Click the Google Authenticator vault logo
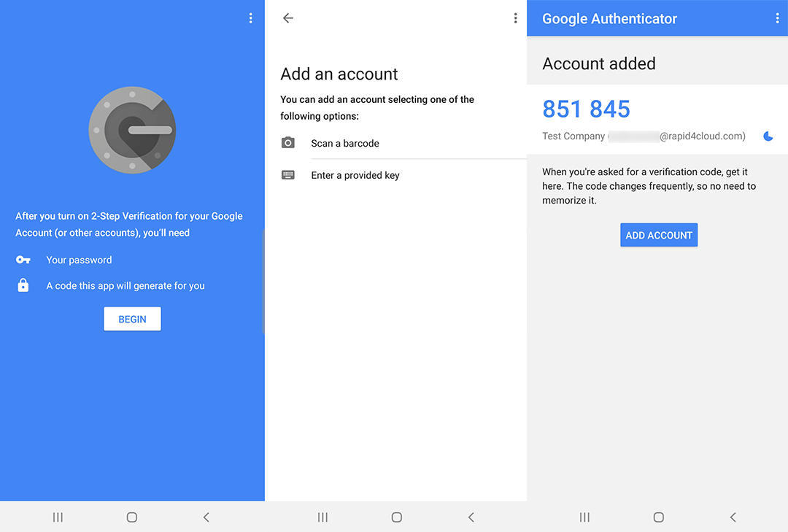 [x=132, y=130]
